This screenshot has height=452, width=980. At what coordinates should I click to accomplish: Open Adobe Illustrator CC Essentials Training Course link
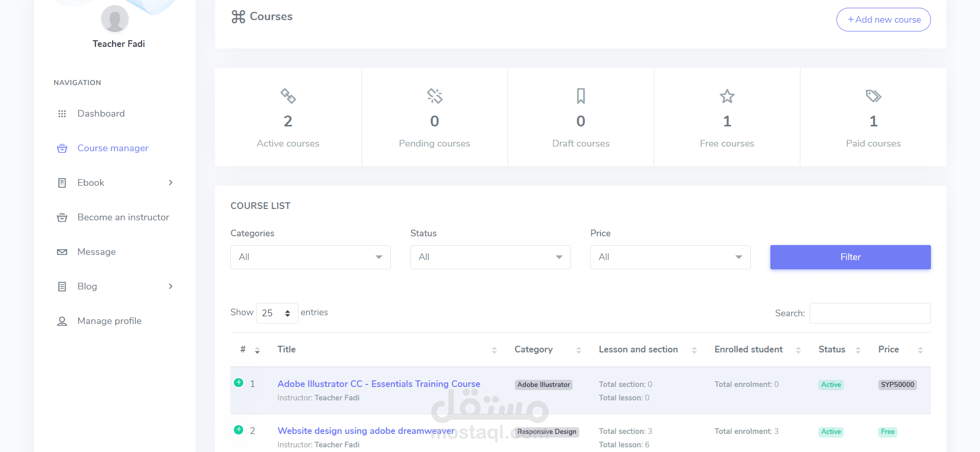pos(378,384)
